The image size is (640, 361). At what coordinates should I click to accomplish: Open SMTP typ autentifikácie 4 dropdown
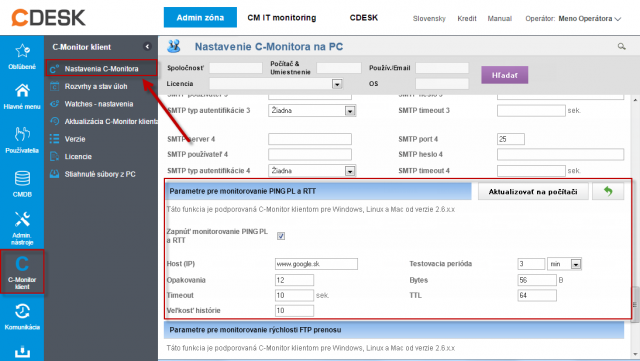[x=312, y=171]
